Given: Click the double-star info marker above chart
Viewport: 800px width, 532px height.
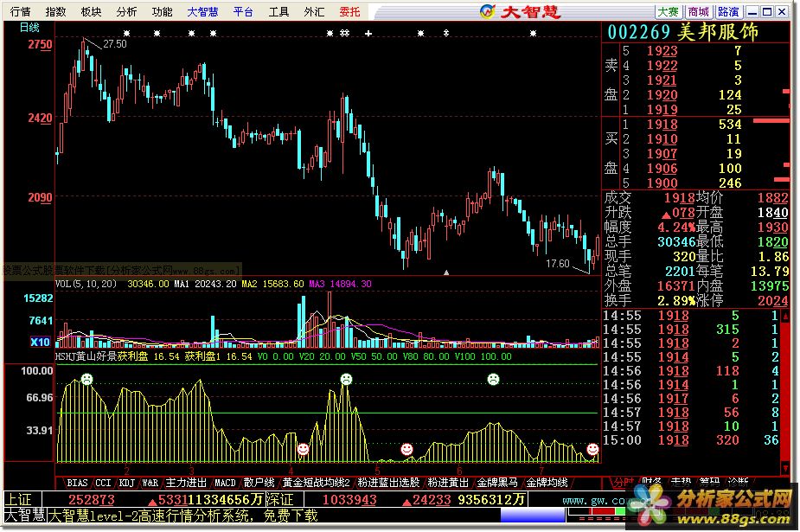Looking at the screenshot, I should pos(345,33).
